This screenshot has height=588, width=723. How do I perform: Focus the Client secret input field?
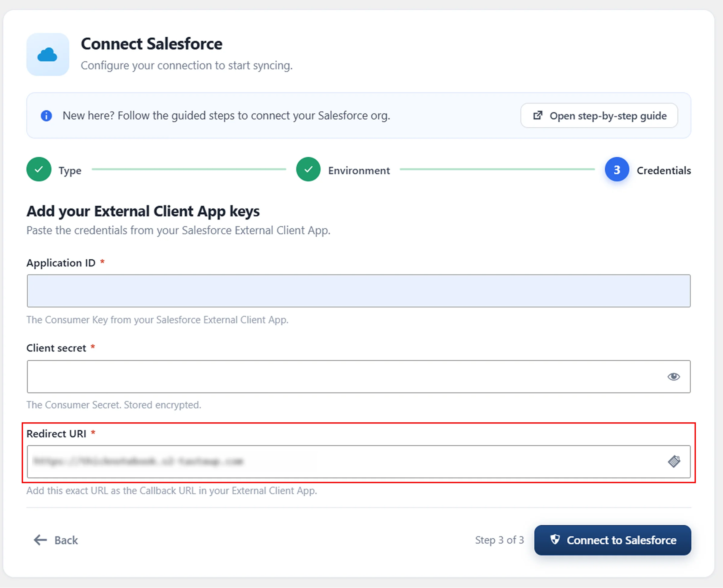click(358, 377)
